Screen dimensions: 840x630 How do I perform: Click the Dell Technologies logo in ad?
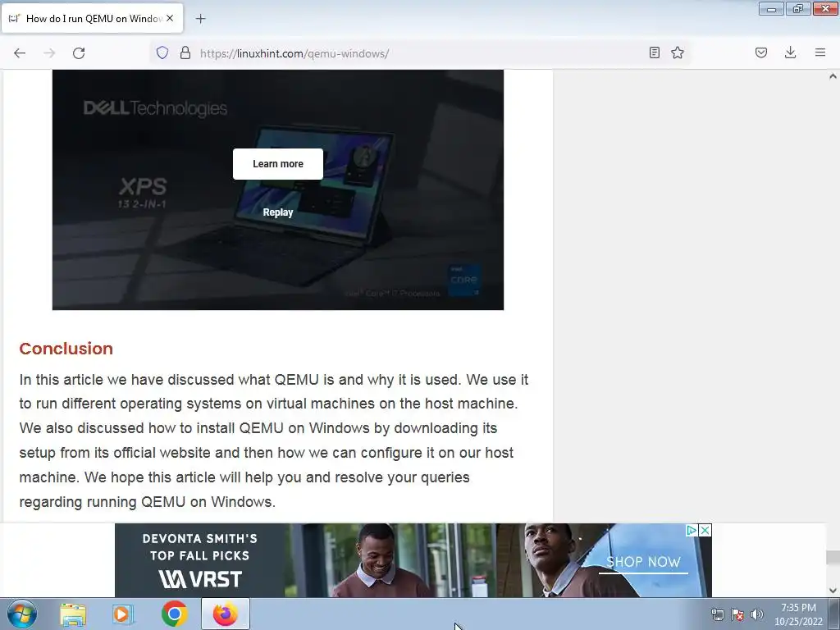click(155, 108)
